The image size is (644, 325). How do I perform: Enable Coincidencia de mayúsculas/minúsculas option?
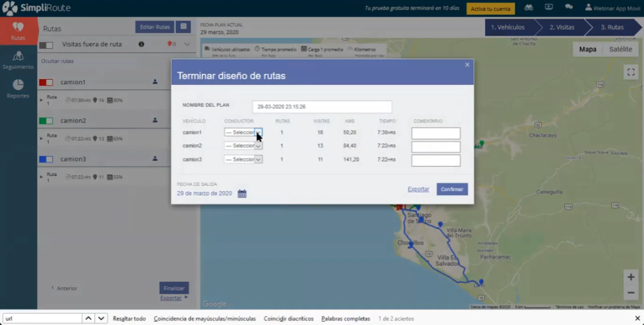[x=204, y=319]
